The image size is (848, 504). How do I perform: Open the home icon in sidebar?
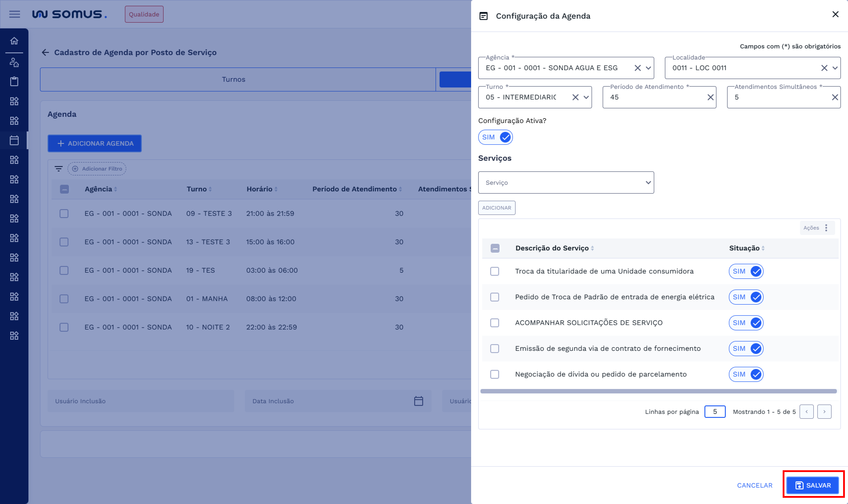(x=14, y=41)
